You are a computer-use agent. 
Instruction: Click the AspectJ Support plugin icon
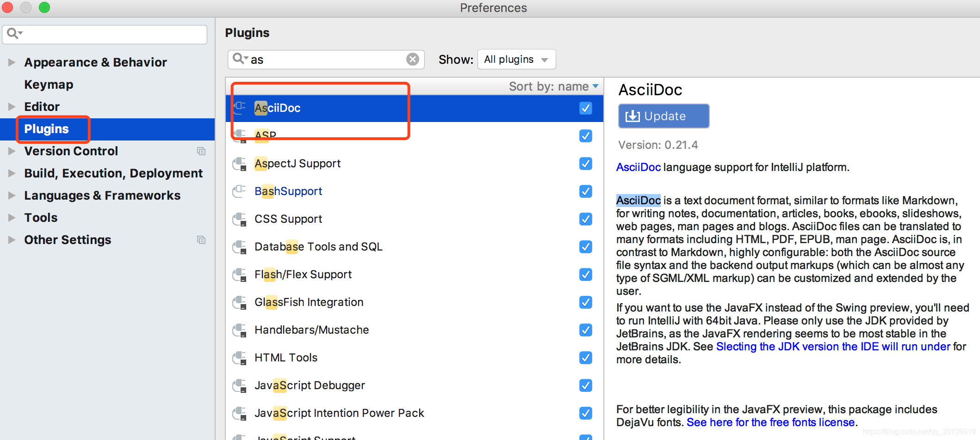coord(239,164)
